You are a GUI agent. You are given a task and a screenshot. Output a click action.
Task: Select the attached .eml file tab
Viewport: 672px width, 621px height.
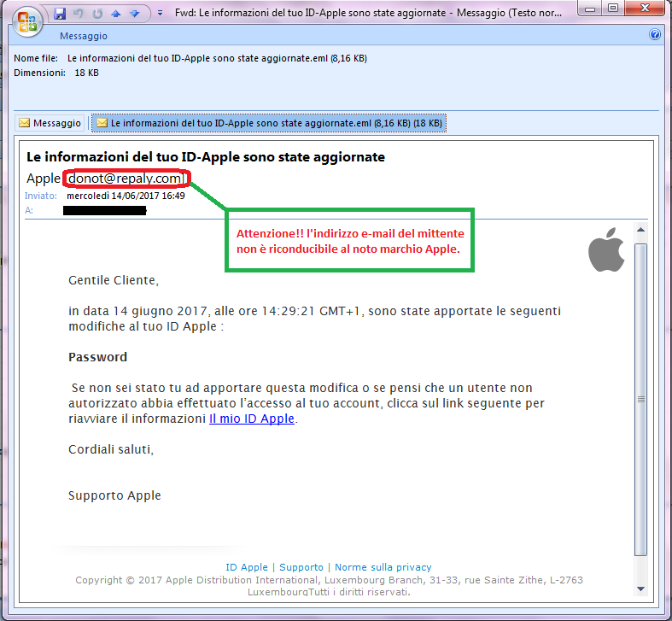269,123
